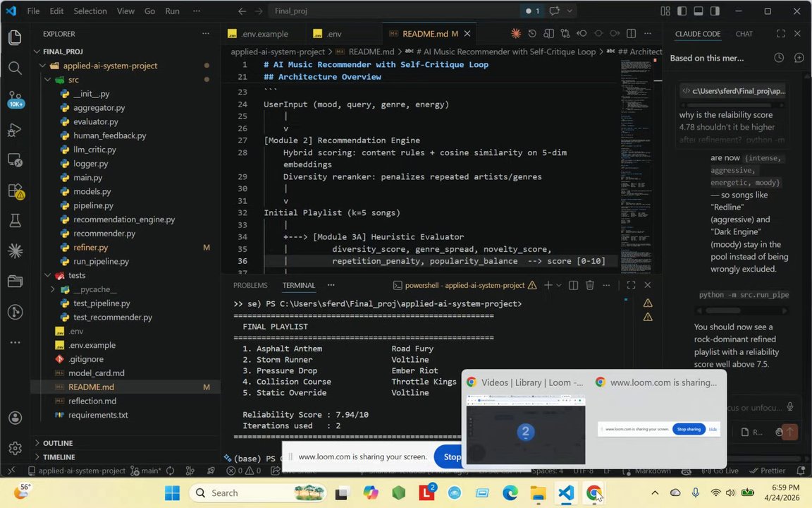Open the File menu
Viewport: 812px width, 508px height.
coord(33,11)
